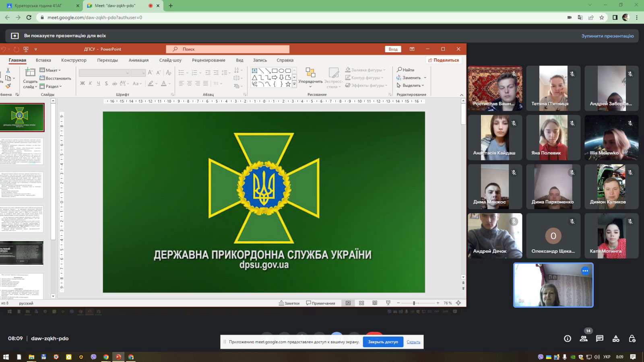Toggle italic formatting
The width and height of the screenshot is (644, 362).
tap(91, 83)
